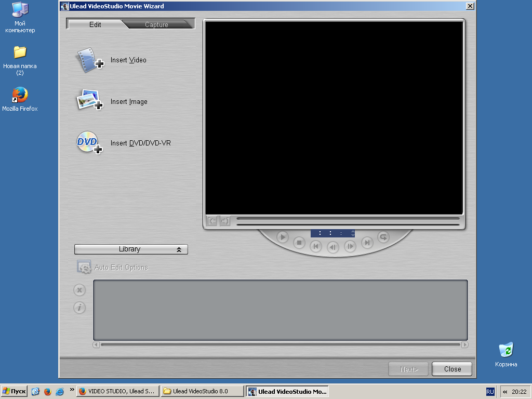Click the timecode spinner arrows
This screenshot has height=399, width=532.
point(353,233)
